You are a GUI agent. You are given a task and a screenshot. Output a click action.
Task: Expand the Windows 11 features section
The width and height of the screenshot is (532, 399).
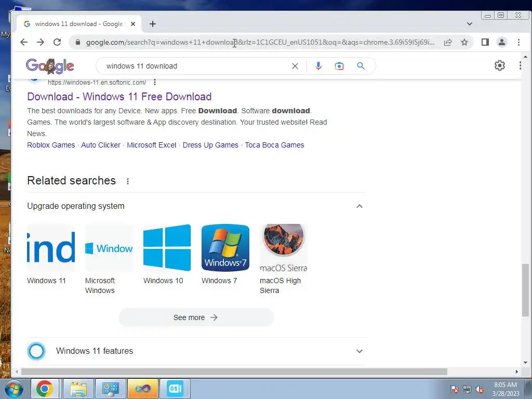click(x=360, y=351)
